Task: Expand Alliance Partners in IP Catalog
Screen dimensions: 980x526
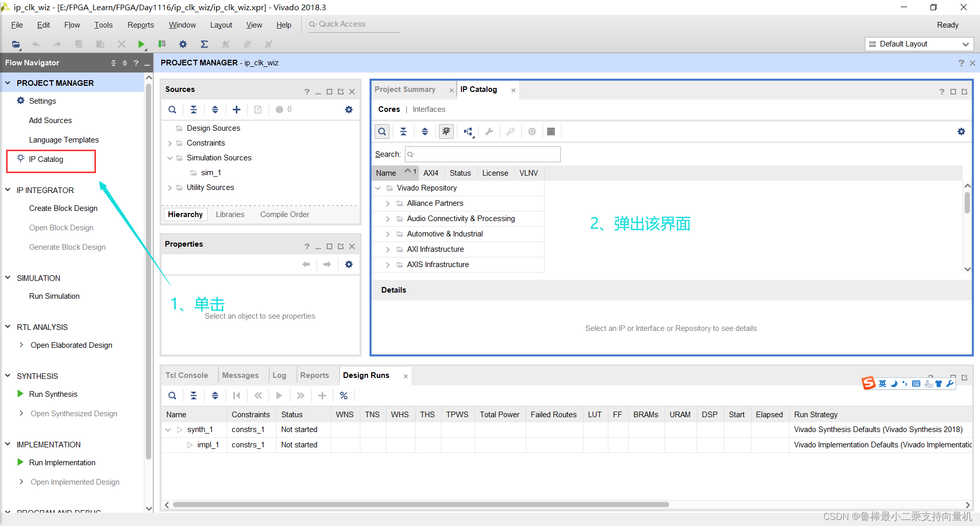Action: 388,204
